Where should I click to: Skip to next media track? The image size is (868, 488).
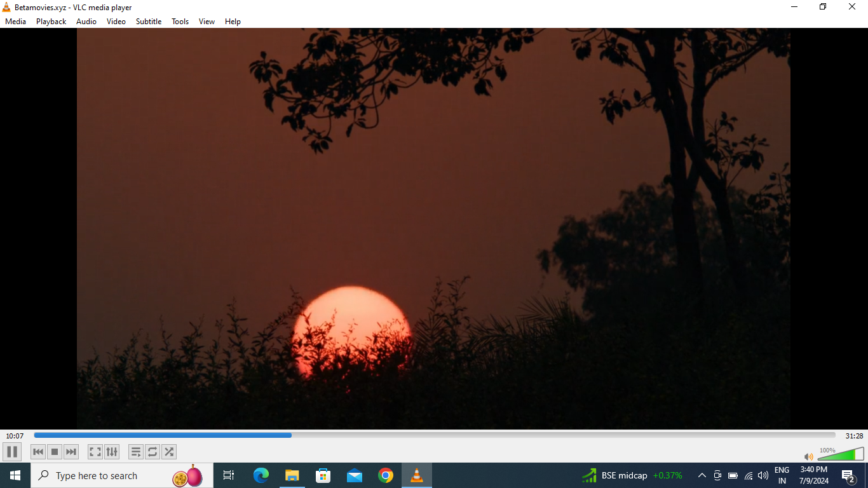coord(71,452)
